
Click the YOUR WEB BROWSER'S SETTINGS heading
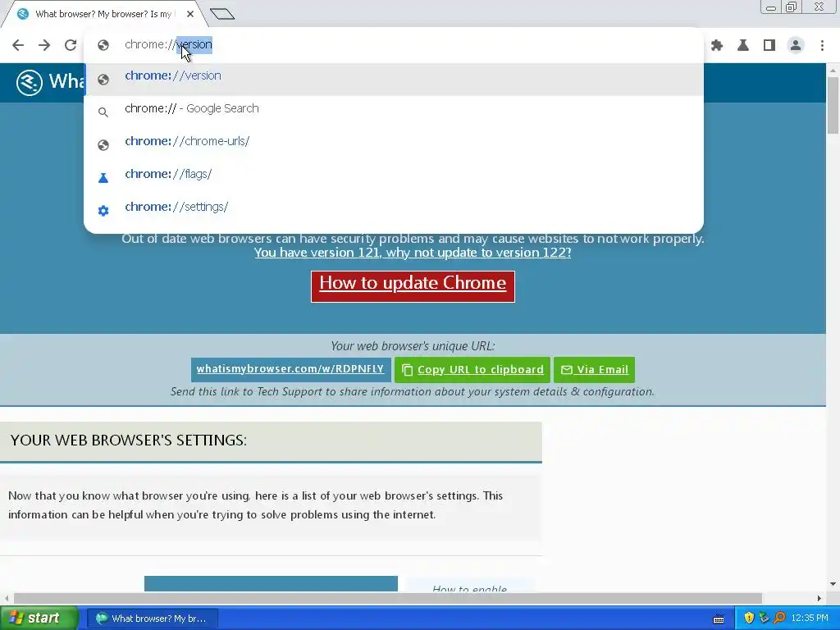[129, 441]
